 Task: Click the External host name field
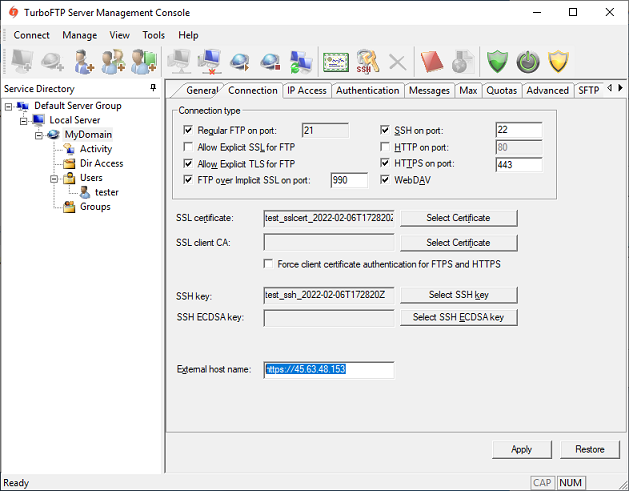click(329, 369)
